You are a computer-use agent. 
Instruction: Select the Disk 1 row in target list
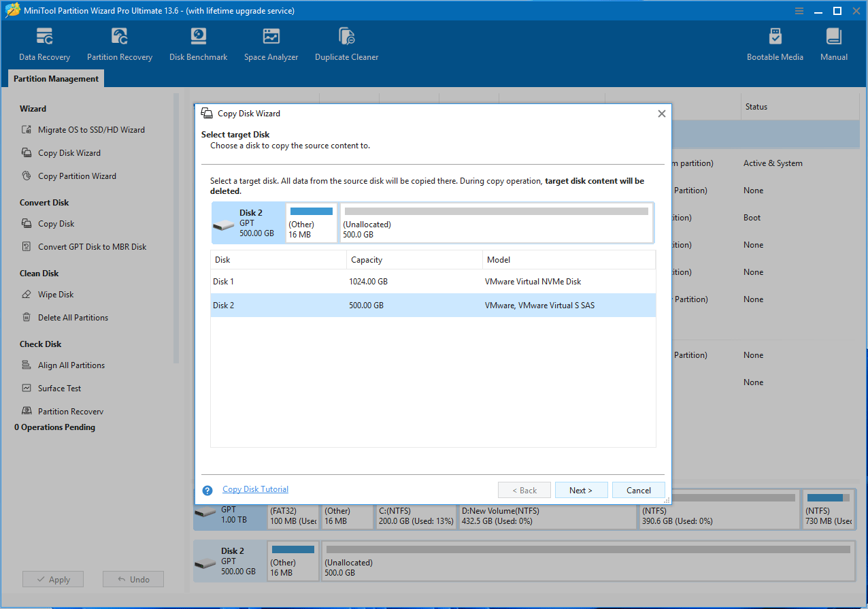pos(433,282)
